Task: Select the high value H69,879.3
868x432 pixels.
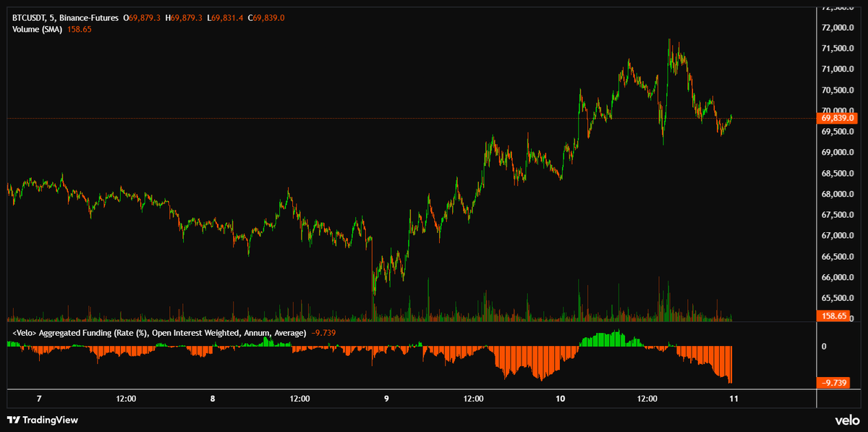Action: click(184, 17)
